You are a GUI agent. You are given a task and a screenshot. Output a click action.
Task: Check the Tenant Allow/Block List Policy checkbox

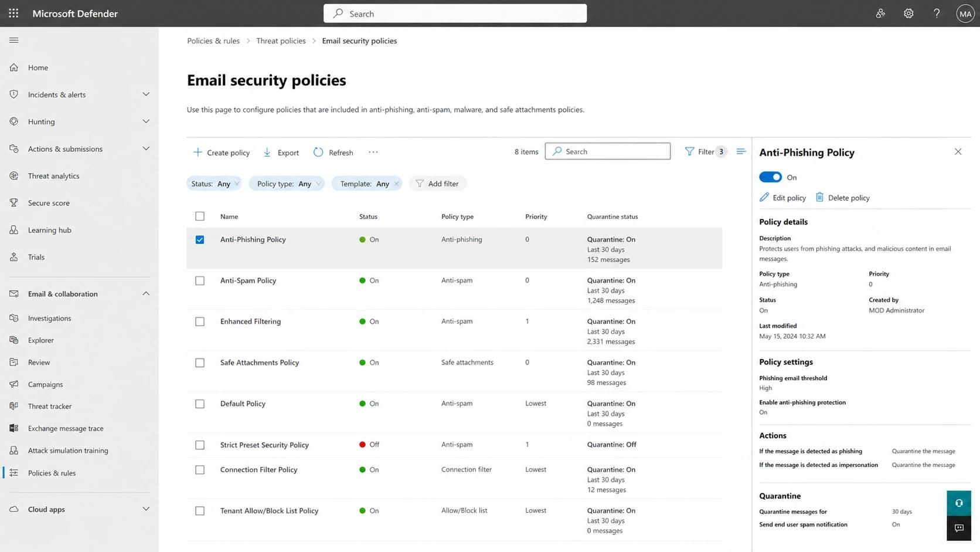(x=200, y=511)
